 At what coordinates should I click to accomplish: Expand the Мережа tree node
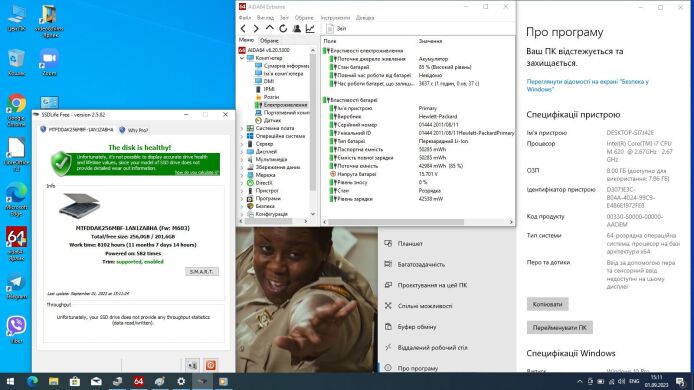(x=242, y=175)
